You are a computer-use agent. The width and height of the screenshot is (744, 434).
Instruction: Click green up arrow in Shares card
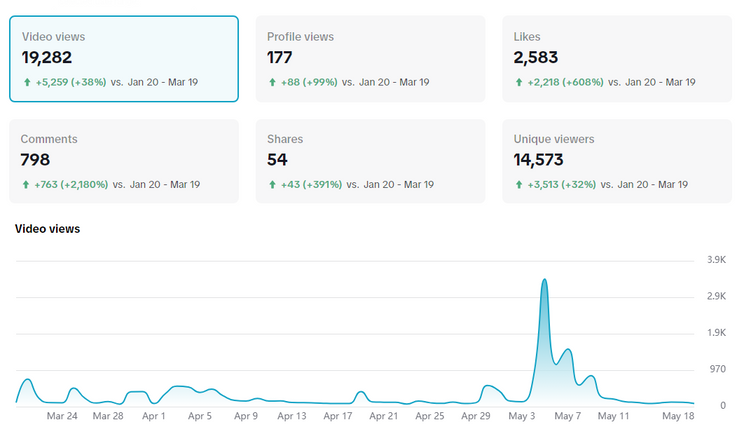point(272,185)
